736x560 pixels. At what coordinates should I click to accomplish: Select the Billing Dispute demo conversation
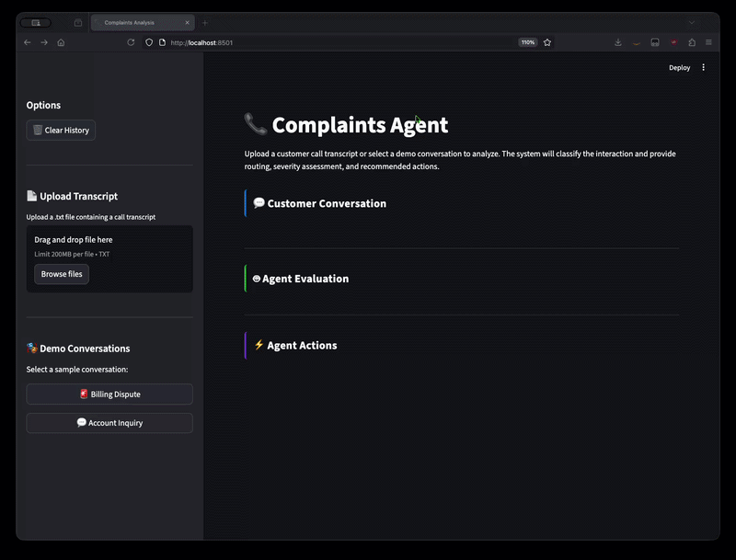(109, 394)
